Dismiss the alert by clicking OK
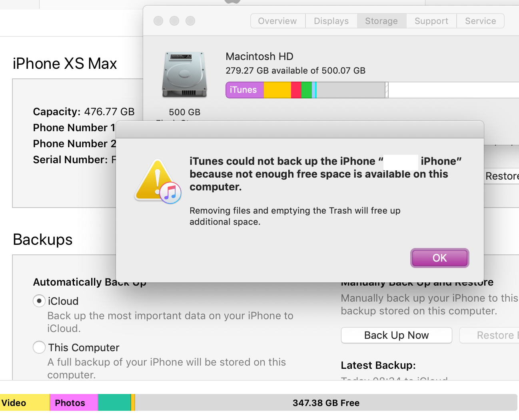The width and height of the screenshot is (519, 420). (x=439, y=258)
